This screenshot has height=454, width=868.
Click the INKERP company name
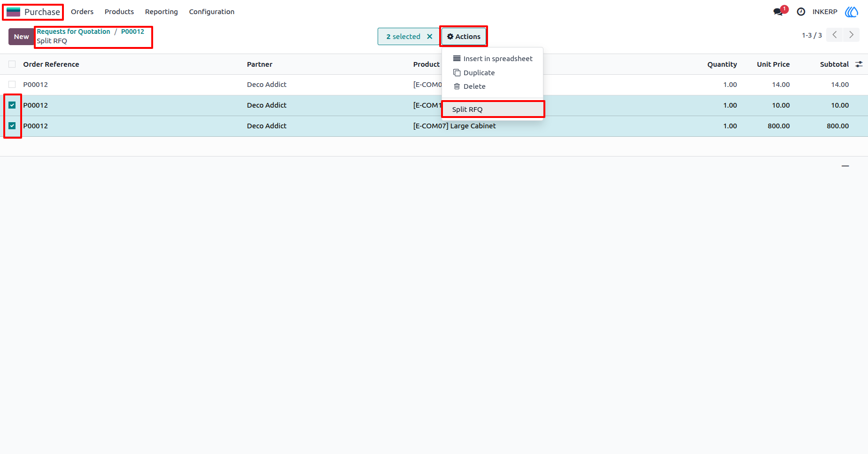click(x=825, y=12)
